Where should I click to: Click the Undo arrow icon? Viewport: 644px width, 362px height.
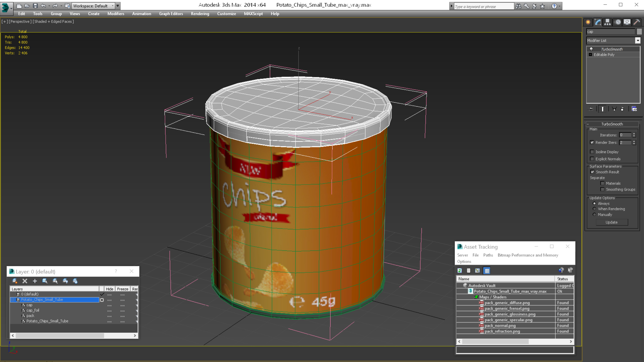coord(43,6)
